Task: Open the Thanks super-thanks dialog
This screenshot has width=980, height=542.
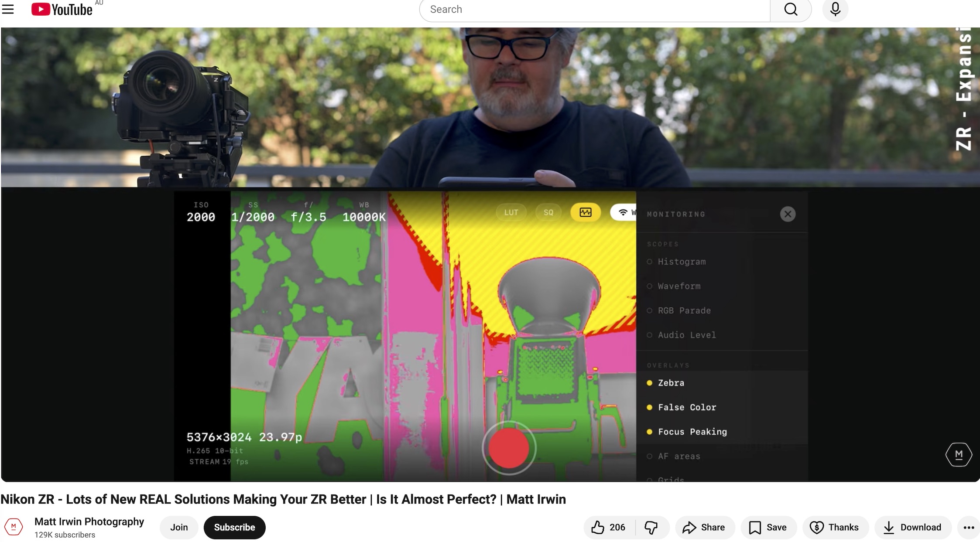Action: [x=835, y=527]
